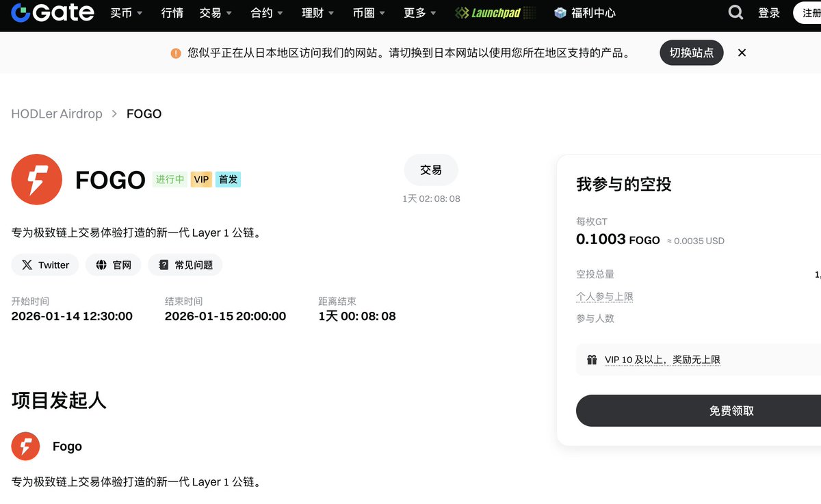
Task: Click the 0.1003 FOGO value
Action: point(618,239)
